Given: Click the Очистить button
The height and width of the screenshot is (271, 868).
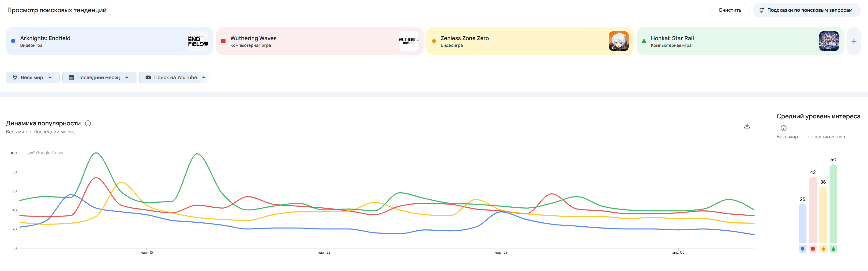Looking at the screenshot, I should coord(730,10).
